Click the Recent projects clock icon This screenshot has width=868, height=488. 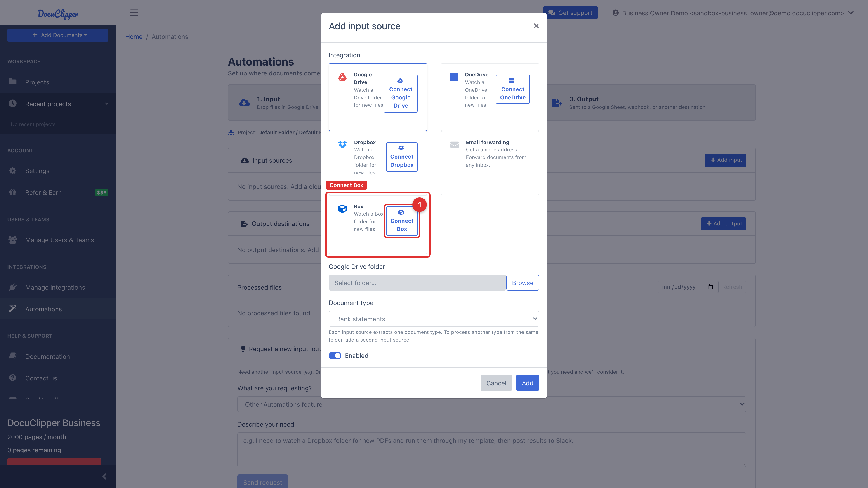click(x=13, y=103)
